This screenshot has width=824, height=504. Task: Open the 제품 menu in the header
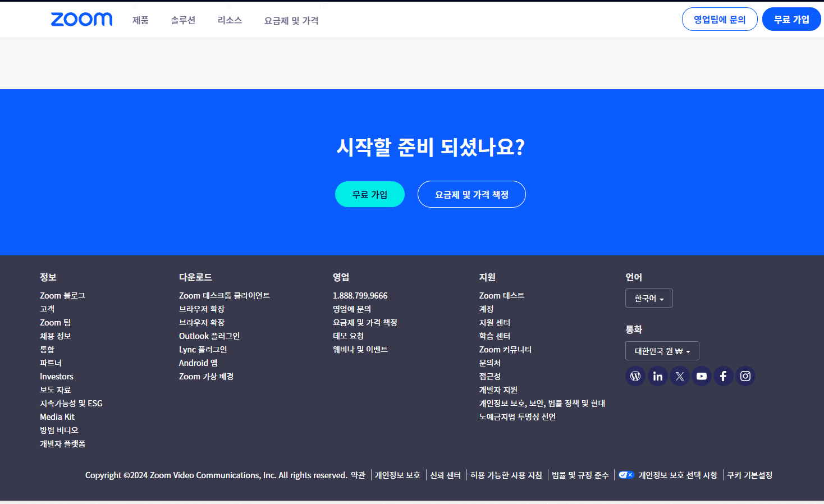[140, 20]
